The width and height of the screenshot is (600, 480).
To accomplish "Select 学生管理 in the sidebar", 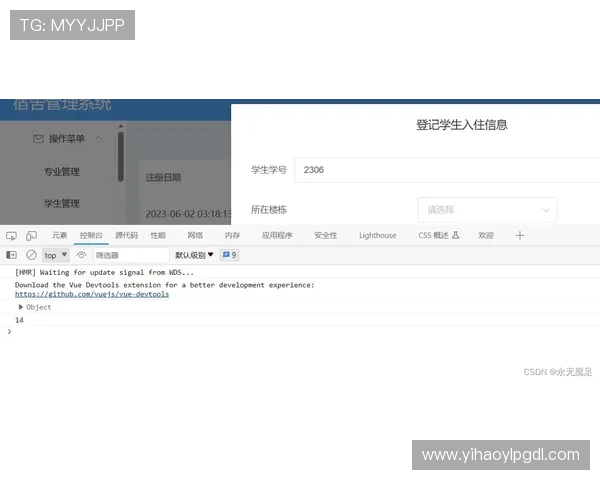I will tap(62, 203).
